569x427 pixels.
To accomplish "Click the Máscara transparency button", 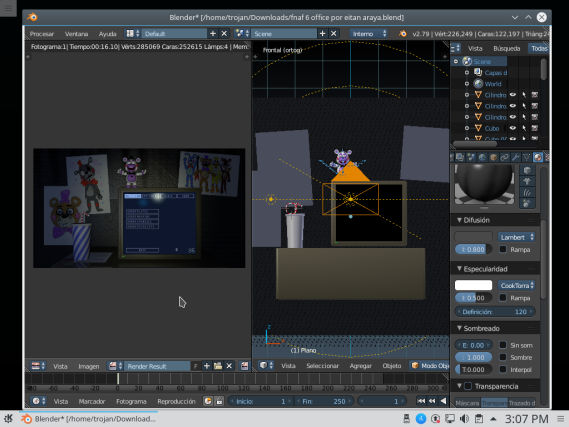I will [467, 403].
